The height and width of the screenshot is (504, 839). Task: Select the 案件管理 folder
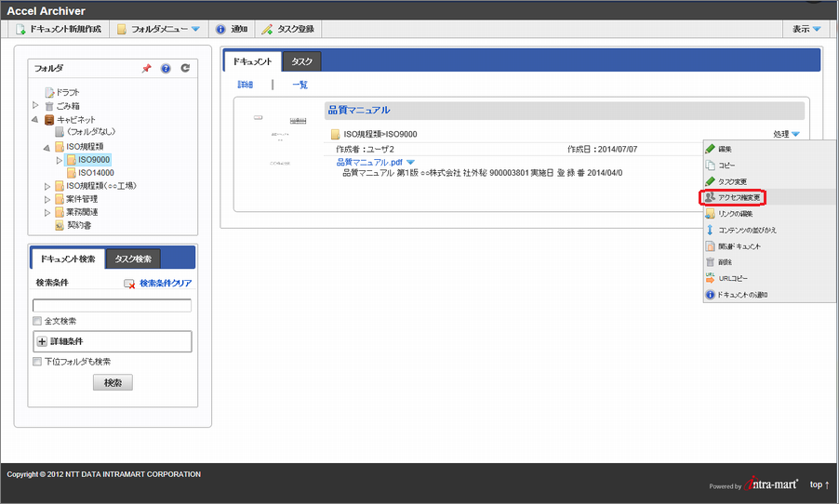click(76, 199)
